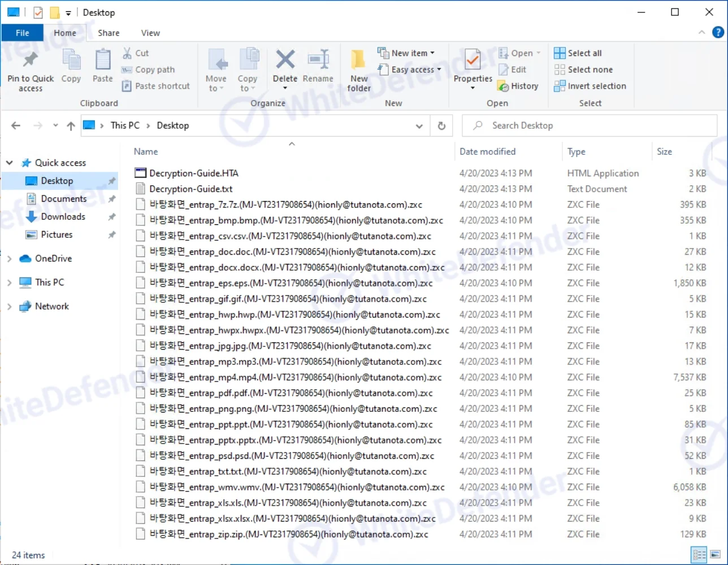Switch to large icons view button
The image size is (728, 565).
(x=715, y=554)
